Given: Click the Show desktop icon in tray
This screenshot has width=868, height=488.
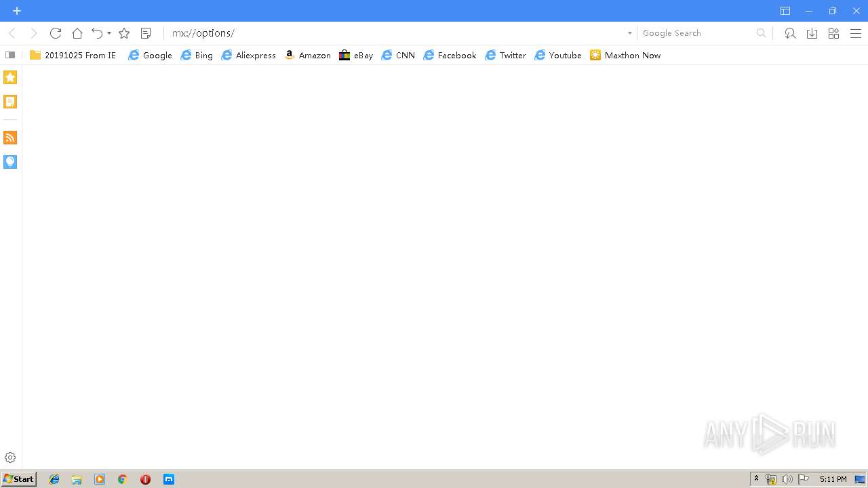Looking at the screenshot, I should [861, 479].
